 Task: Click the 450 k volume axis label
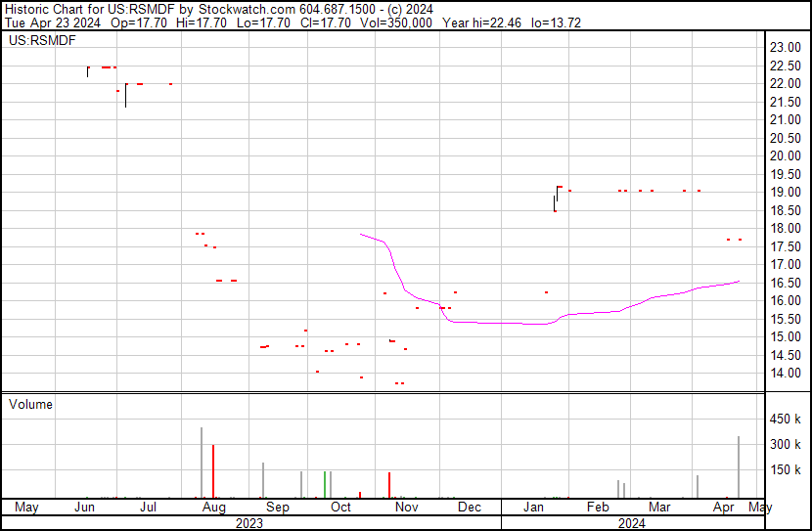click(786, 420)
